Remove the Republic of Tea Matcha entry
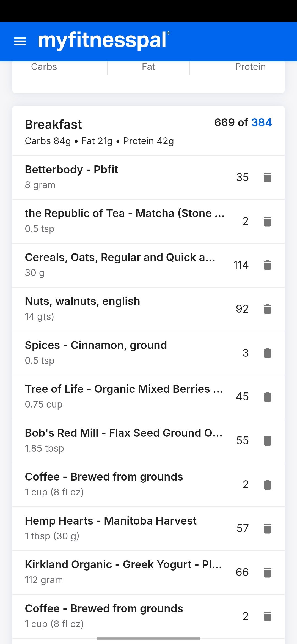297x644 pixels. coord(267,221)
